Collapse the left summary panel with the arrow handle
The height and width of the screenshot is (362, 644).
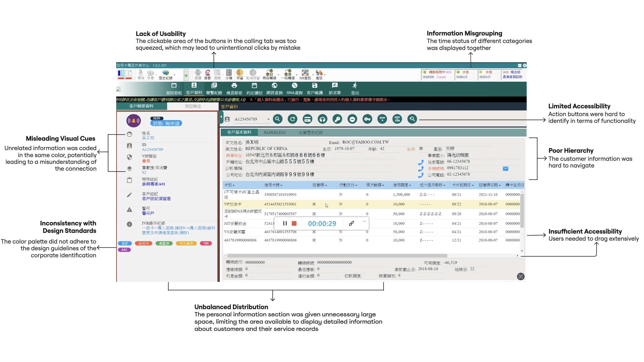(221, 117)
